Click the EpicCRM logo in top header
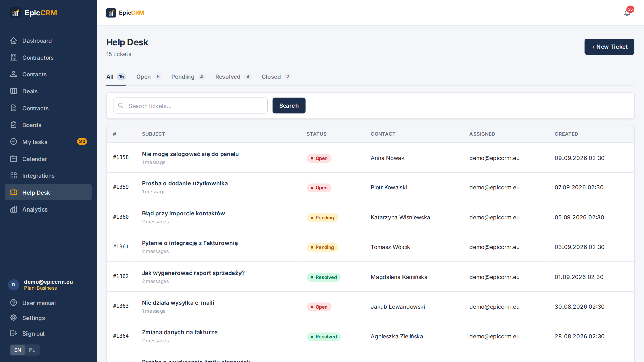644x362 pixels. pos(125,13)
